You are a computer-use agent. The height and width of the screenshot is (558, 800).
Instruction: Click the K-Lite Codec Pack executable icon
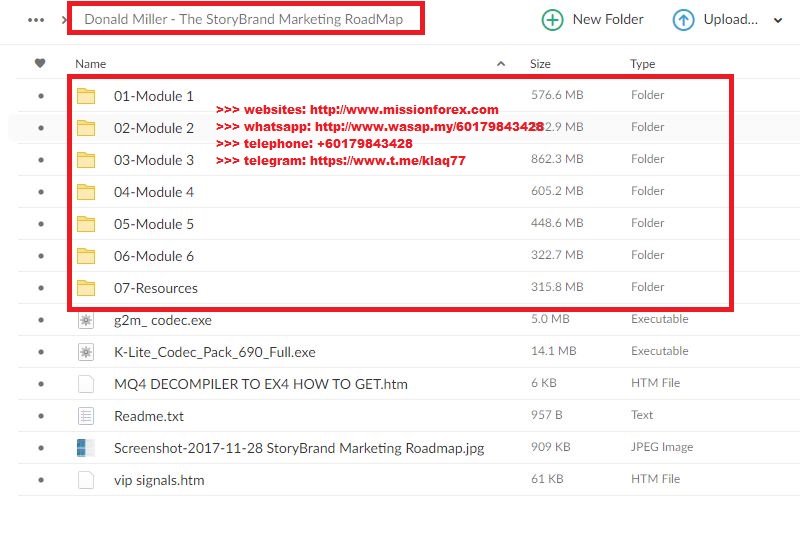click(86, 352)
